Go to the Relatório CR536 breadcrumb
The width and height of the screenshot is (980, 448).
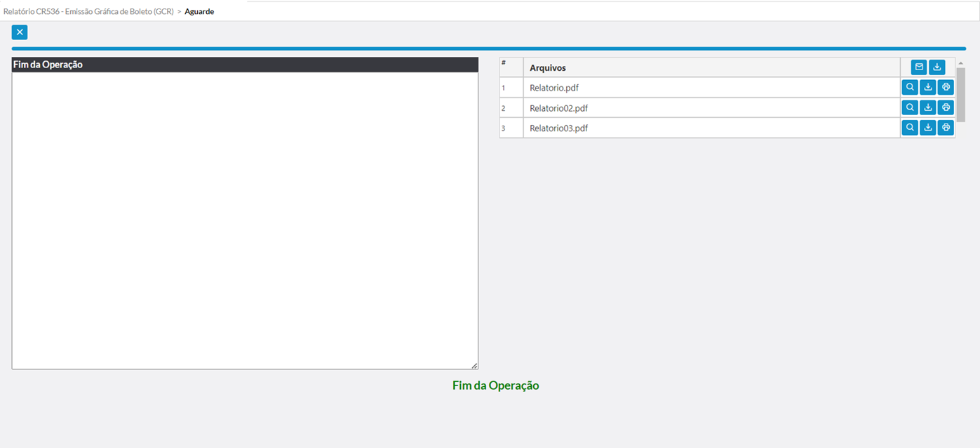pos(88,11)
